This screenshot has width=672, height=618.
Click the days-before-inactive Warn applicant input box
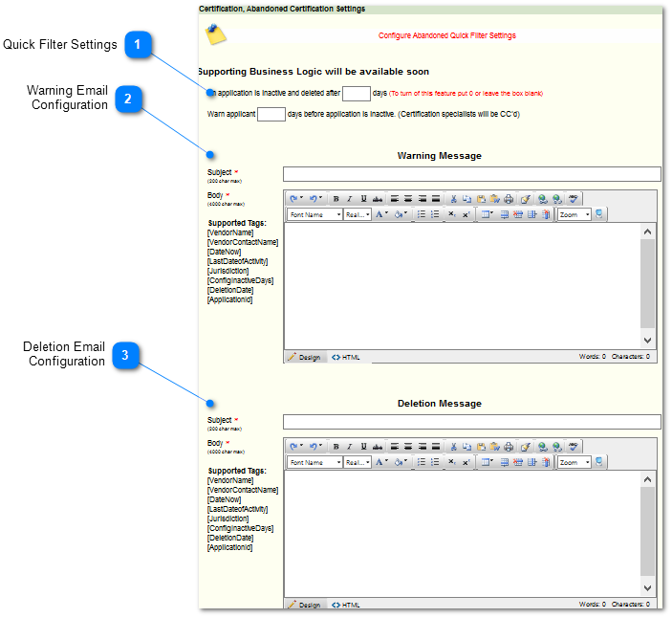click(271, 115)
